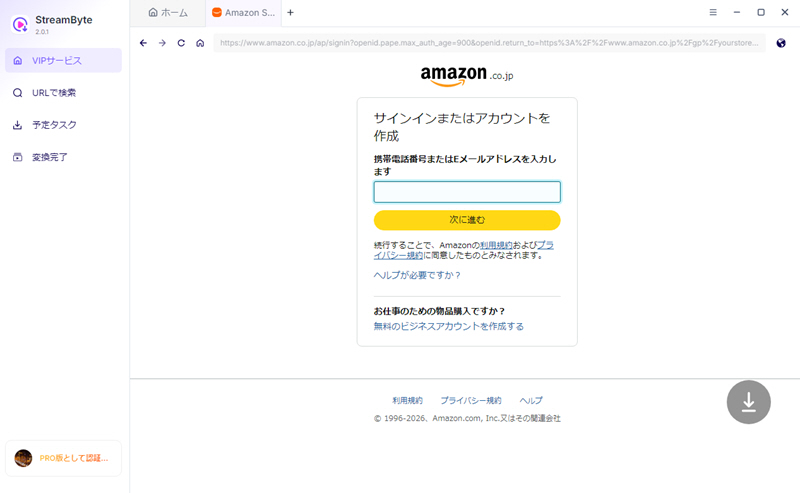Close the StreamByte window
This screenshot has height=493, width=800.
pyautogui.click(x=785, y=12)
